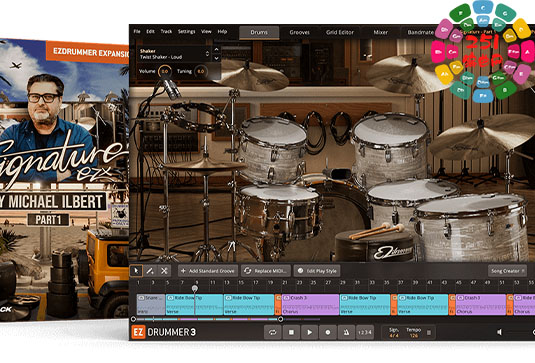Screen dimensions: 535x363
Task: Select the arrow pointer tool
Action: pyautogui.click(x=136, y=271)
